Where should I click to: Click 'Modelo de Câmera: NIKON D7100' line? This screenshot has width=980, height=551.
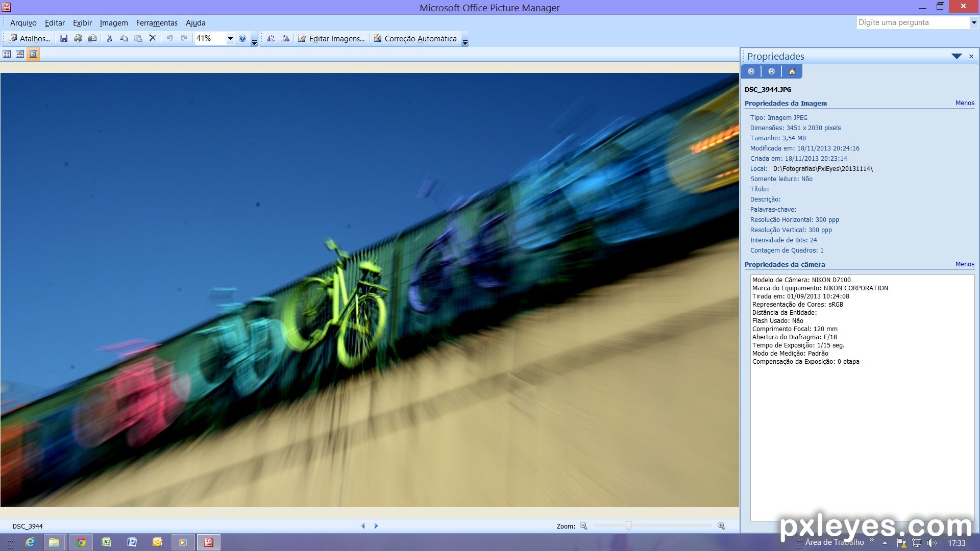point(801,280)
